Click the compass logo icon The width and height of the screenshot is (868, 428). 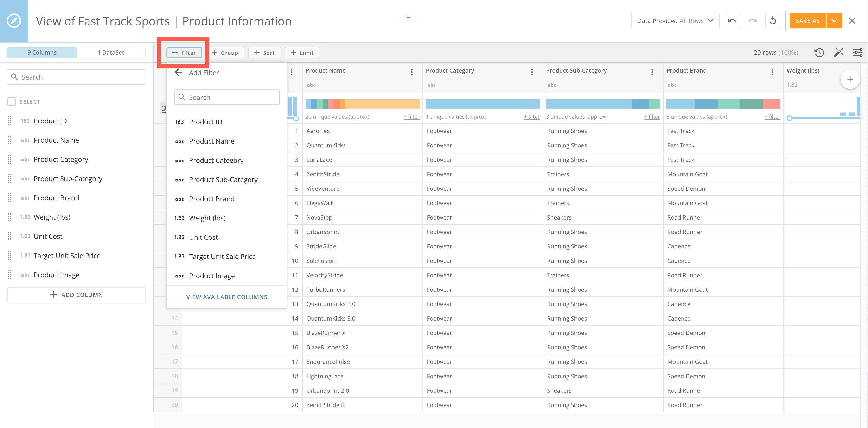pyautogui.click(x=14, y=21)
